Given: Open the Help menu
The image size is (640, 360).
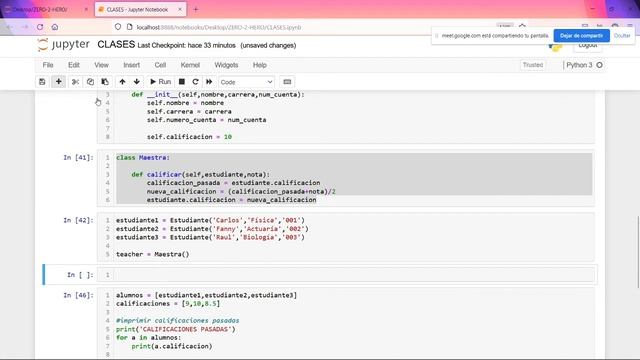Looking at the screenshot, I should (x=260, y=65).
